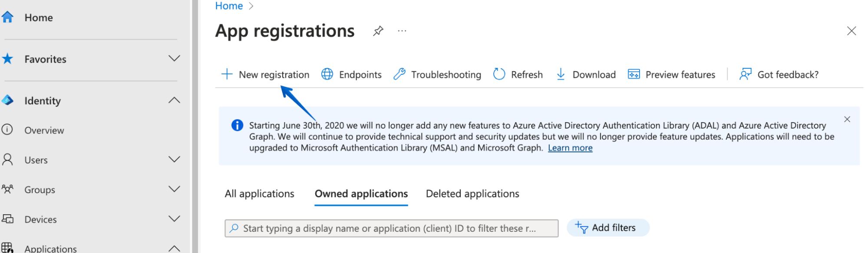Expand the Groups menu chevron
This screenshot has height=253, width=868.
tap(174, 189)
